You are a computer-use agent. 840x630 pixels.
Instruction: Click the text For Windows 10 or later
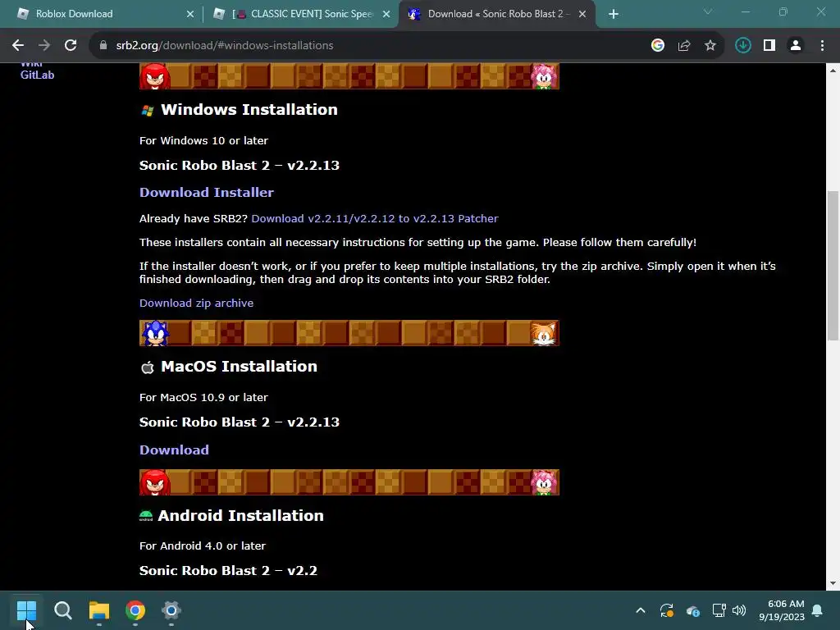tap(203, 141)
